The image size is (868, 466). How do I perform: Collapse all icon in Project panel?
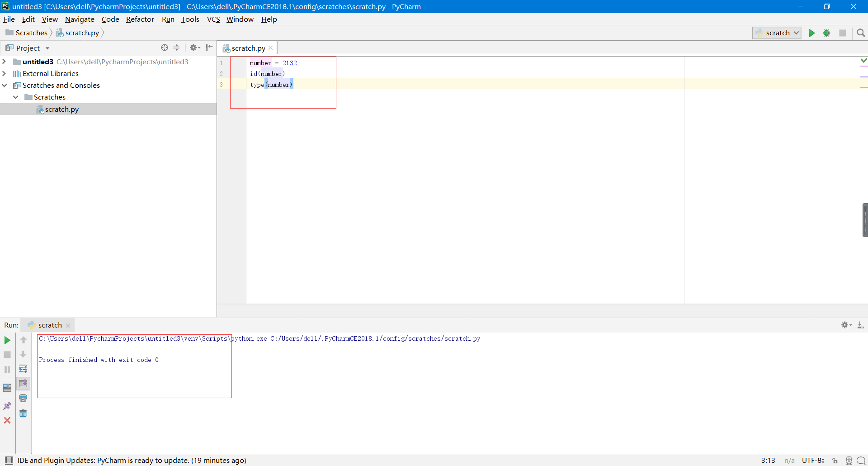(177, 48)
